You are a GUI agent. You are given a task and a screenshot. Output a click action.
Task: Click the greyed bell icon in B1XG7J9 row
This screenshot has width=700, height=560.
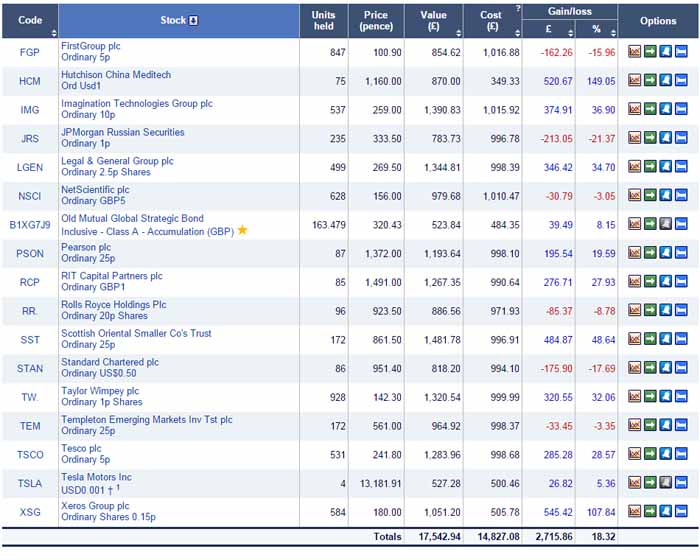click(x=666, y=224)
